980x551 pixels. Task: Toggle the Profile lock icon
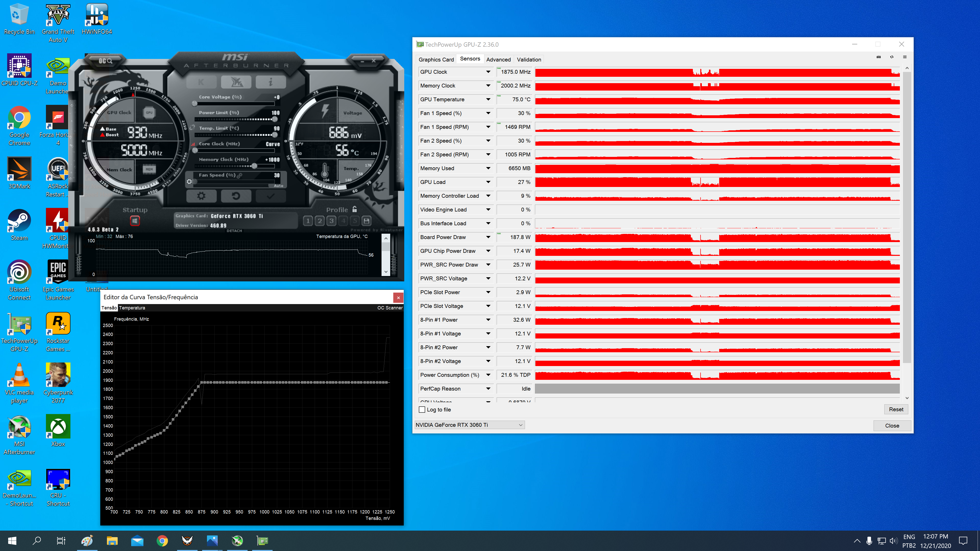(354, 209)
